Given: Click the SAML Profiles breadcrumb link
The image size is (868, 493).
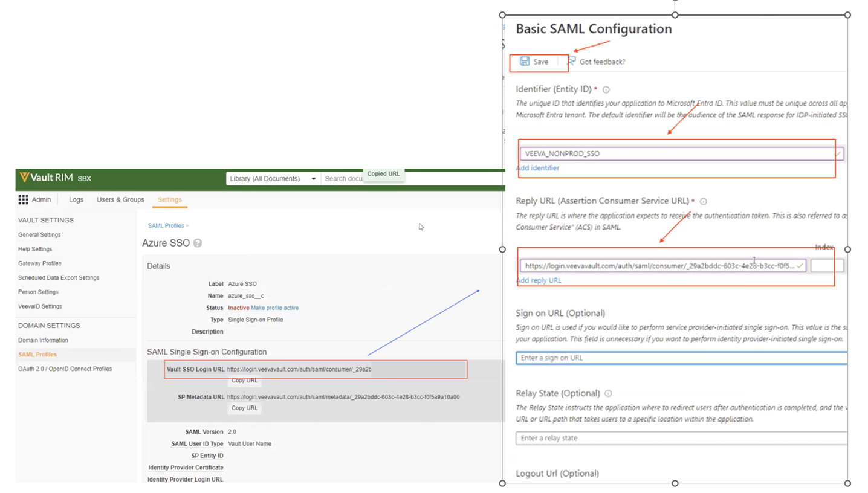Looking at the screenshot, I should point(166,225).
